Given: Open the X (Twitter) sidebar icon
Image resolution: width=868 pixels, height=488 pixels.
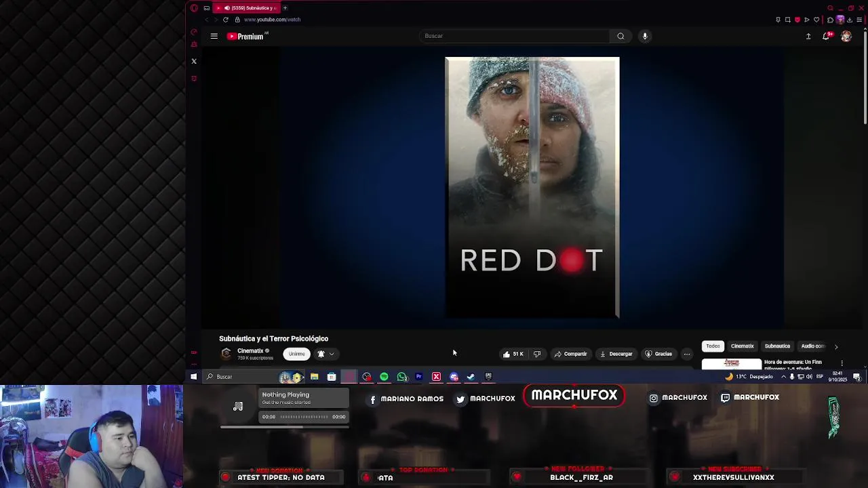Looking at the screenshot, I should pos(194,61).
